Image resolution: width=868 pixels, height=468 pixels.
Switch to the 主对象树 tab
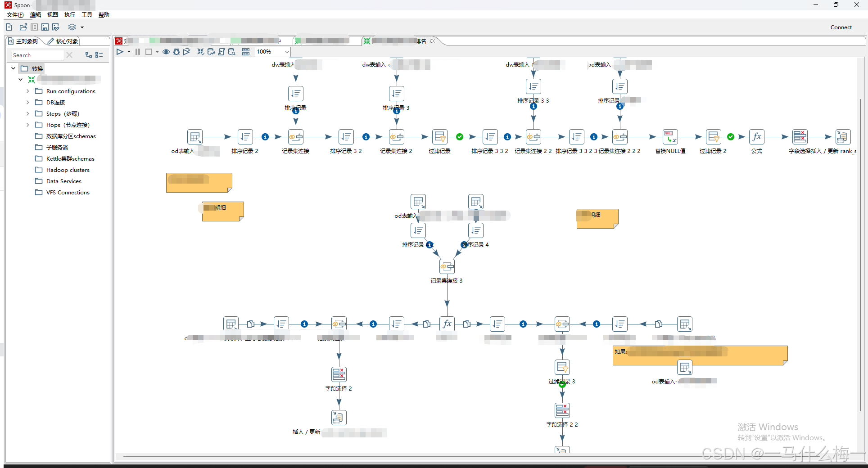23,41
